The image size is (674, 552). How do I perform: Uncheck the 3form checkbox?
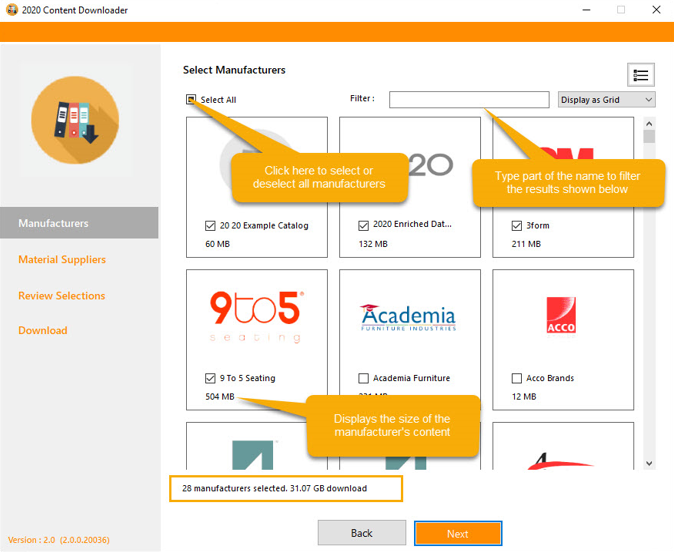516,226
